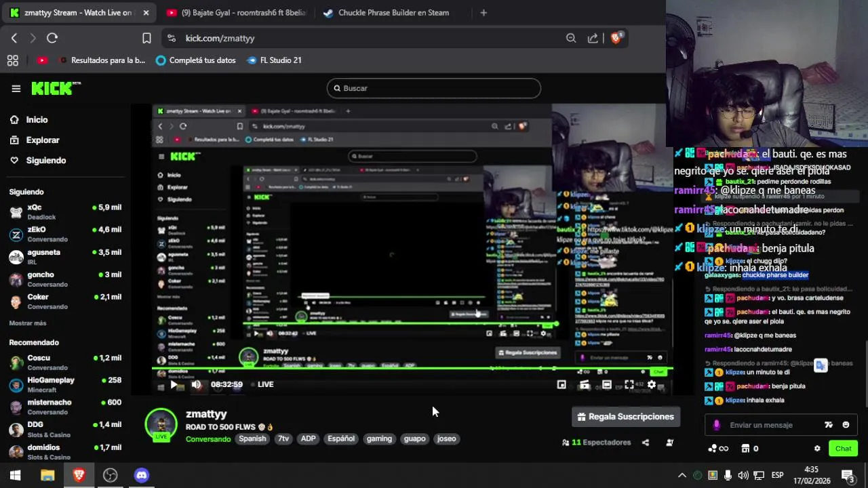Viewport: 868px width, 488px height.
Task: Open goncho channel in following list
Action: 65,279
